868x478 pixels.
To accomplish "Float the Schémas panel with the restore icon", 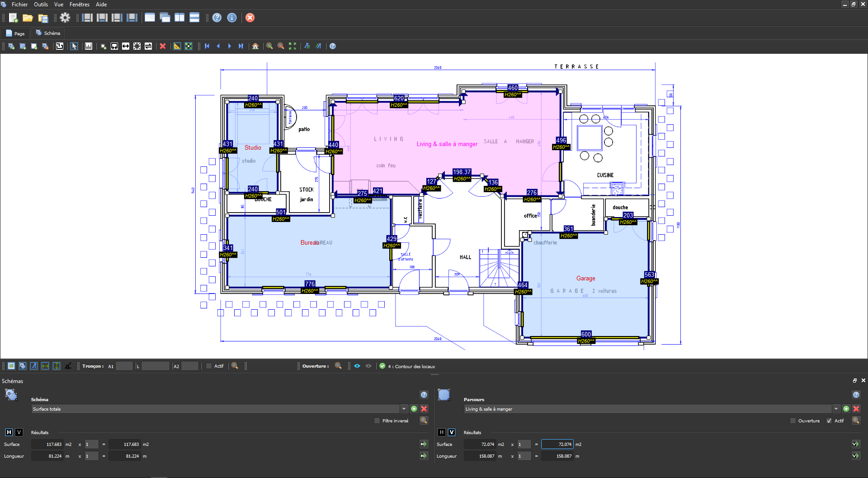I will (x=855, y=381).
